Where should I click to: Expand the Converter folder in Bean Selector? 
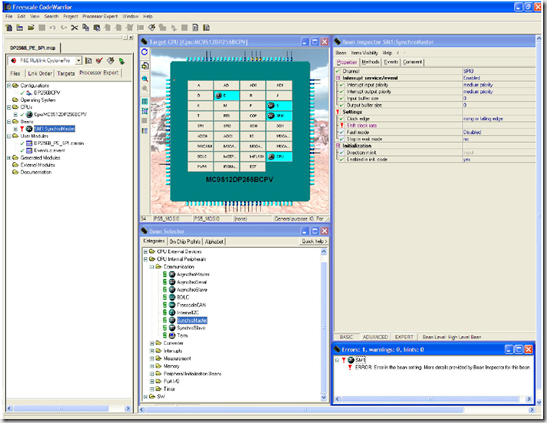pyautogui.click(x=152, y=343)
